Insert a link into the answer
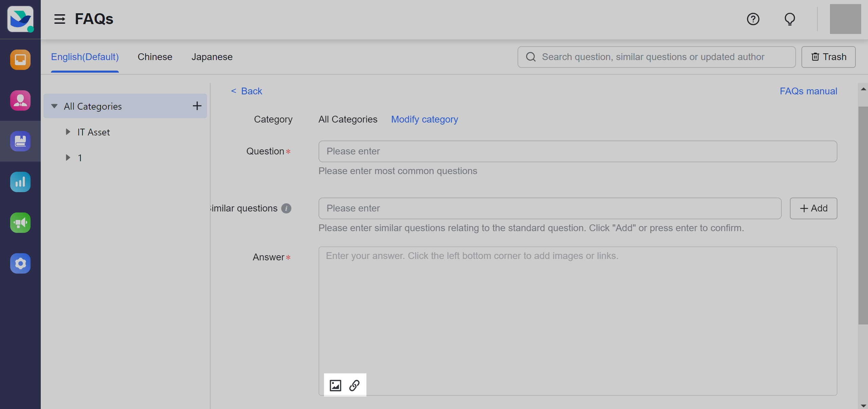Image resolution: width=868 pixels, height=409 pixels. point(354,385)
